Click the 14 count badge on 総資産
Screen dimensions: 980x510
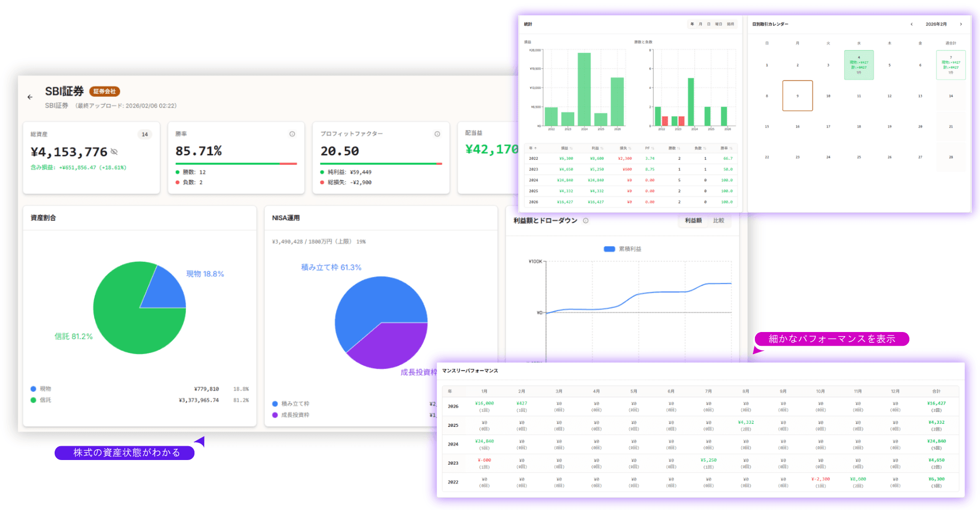145,135
